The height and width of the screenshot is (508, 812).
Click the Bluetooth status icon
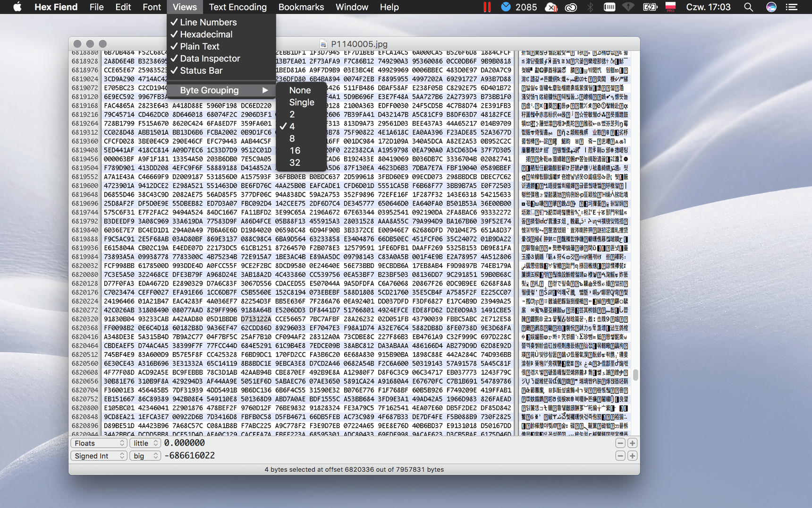(x=590, y=7)
